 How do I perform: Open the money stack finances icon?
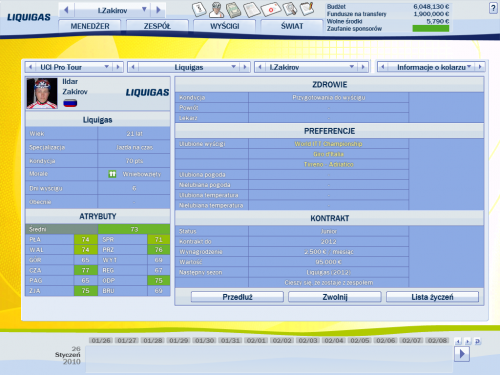click(x=234, y=10)
